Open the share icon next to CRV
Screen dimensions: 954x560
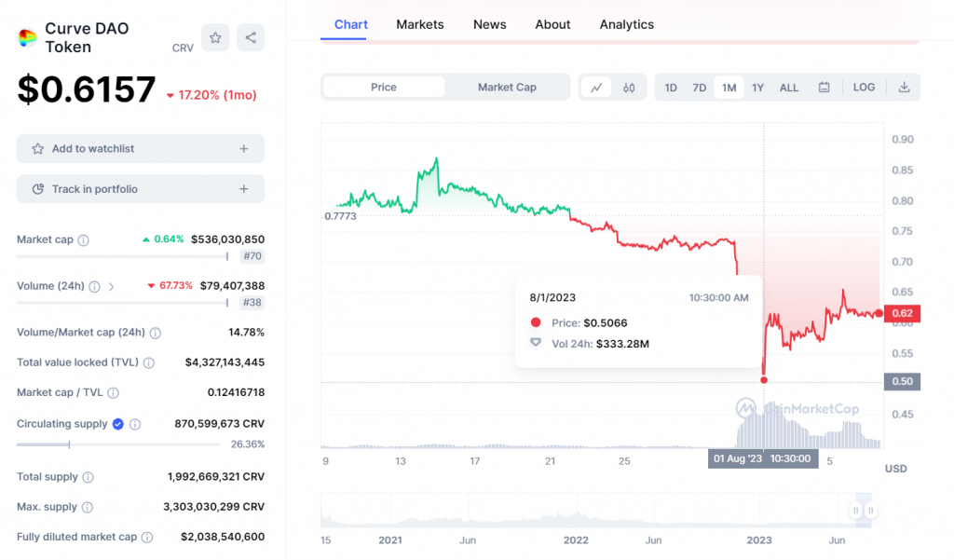tap(251, 38)
